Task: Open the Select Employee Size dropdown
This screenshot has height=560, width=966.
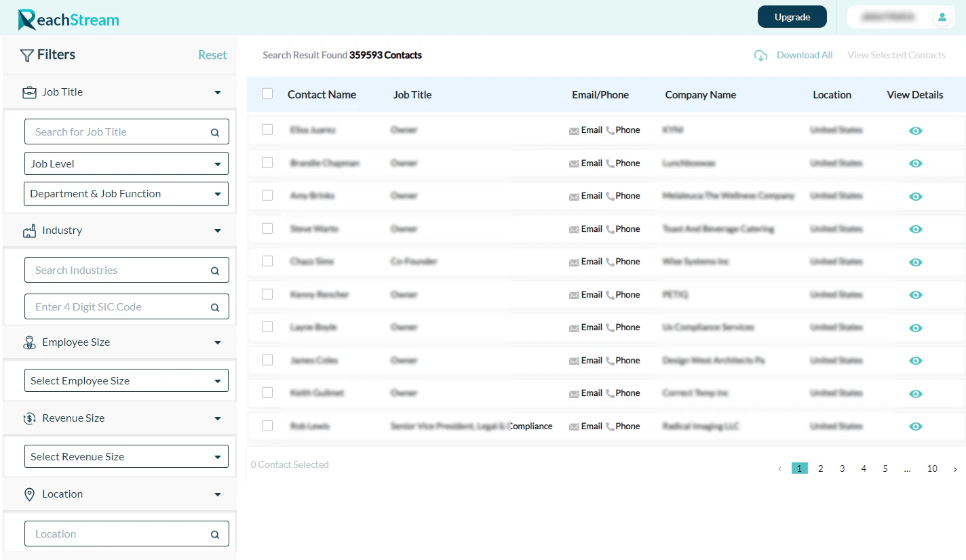Action: pos(126,380)
